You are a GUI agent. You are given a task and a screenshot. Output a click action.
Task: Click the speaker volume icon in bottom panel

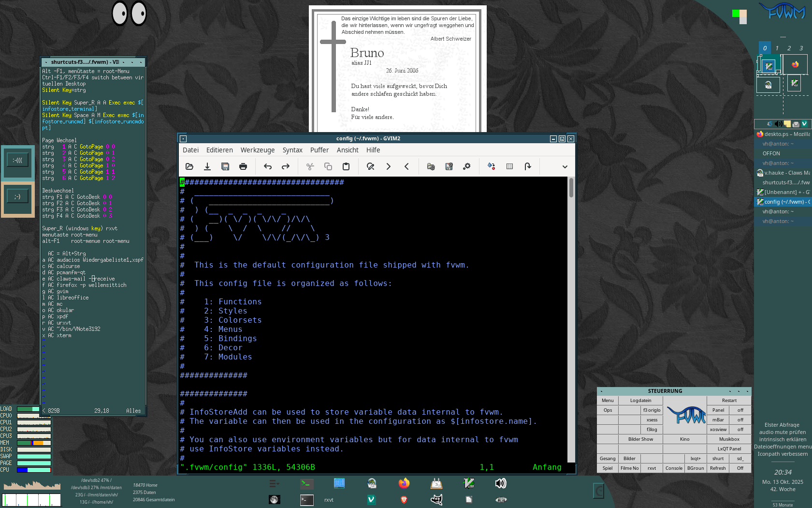(x=501, y=483)
